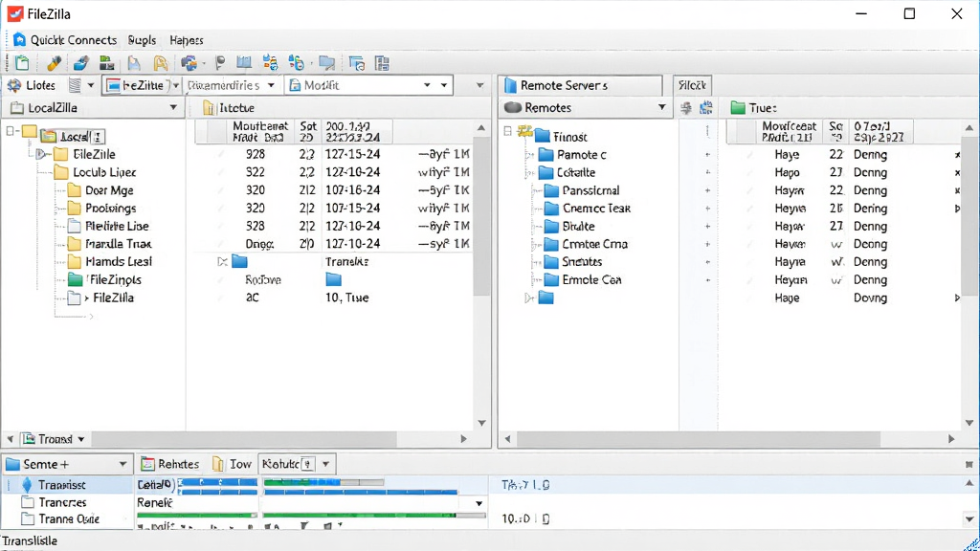Click the blue gears toolbar icon
980x551 pixels.
pos(189,62)
